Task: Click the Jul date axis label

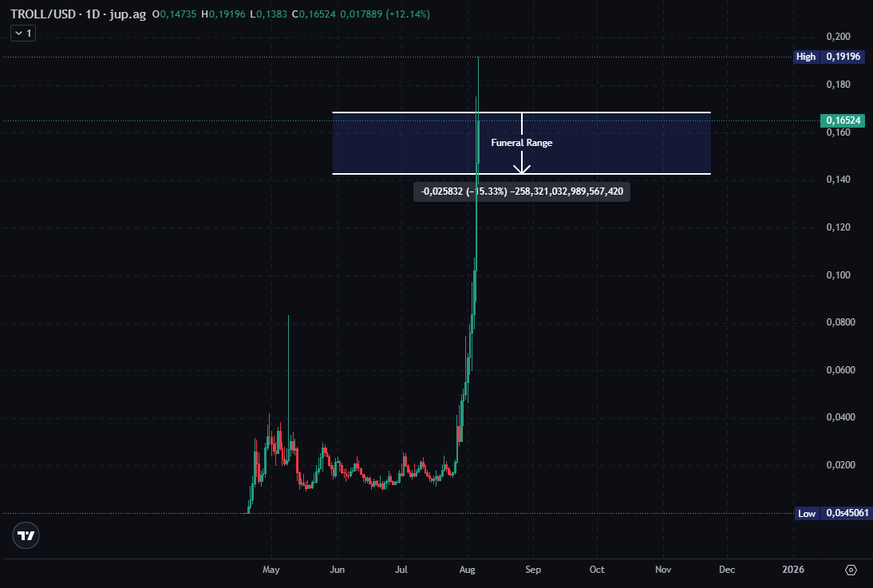Action: pyautogui.click(x=401, y=570)
